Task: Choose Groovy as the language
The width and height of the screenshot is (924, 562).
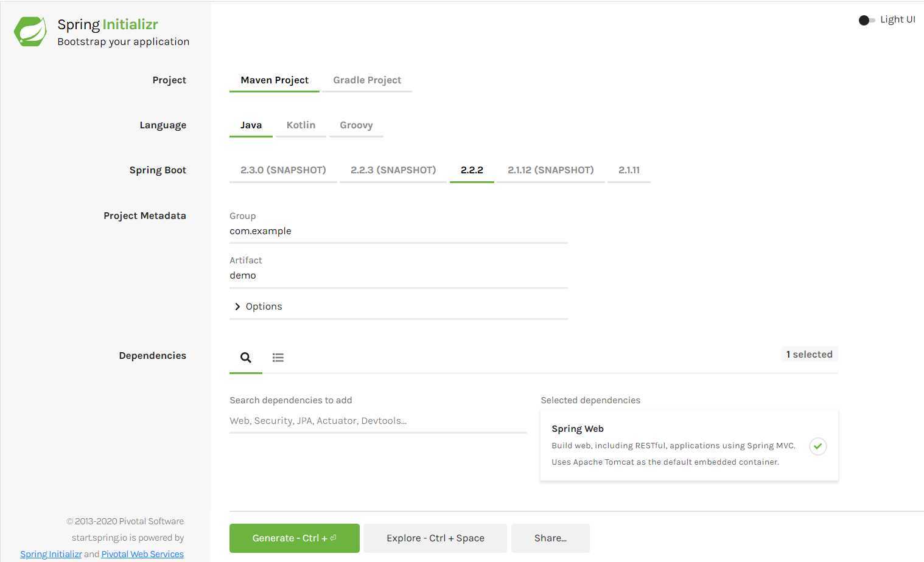Action: coord(356,125)
